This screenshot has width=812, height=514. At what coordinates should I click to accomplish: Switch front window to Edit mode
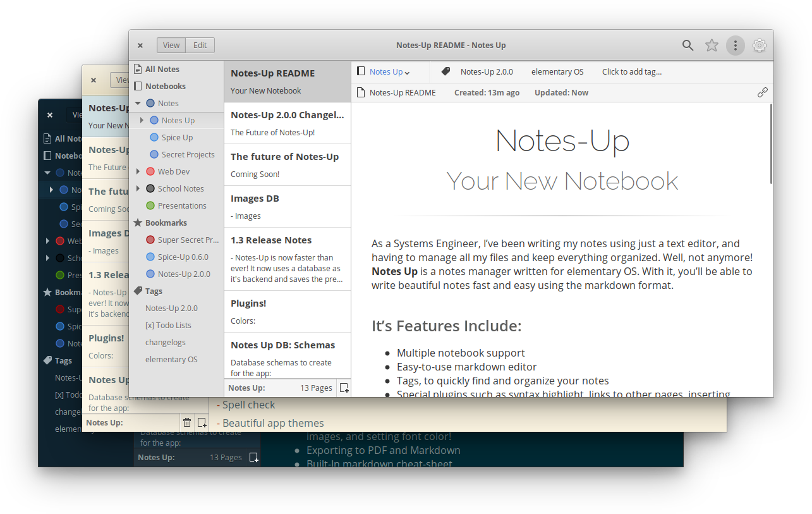click(x=200, y=46)
